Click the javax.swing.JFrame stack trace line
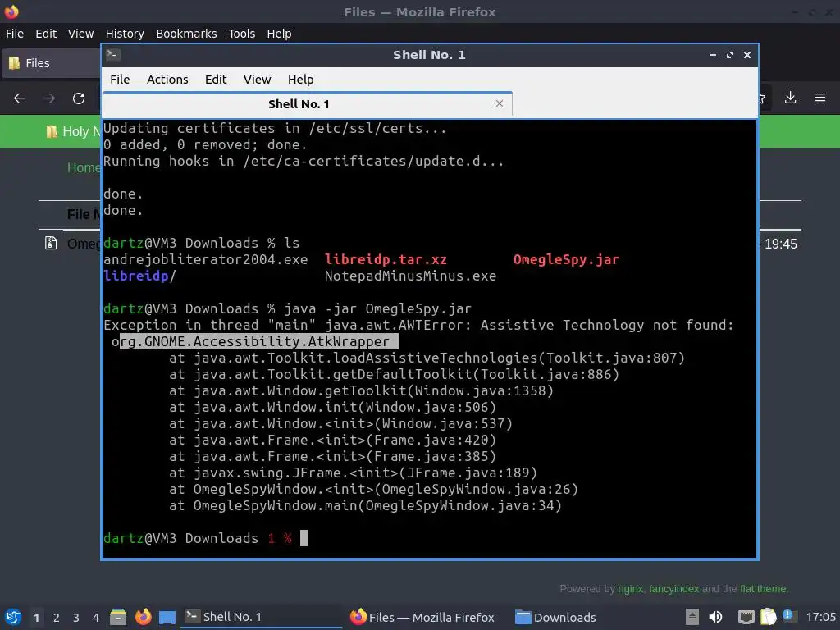This screenshot has height=630, width=840. coord(353,473)
